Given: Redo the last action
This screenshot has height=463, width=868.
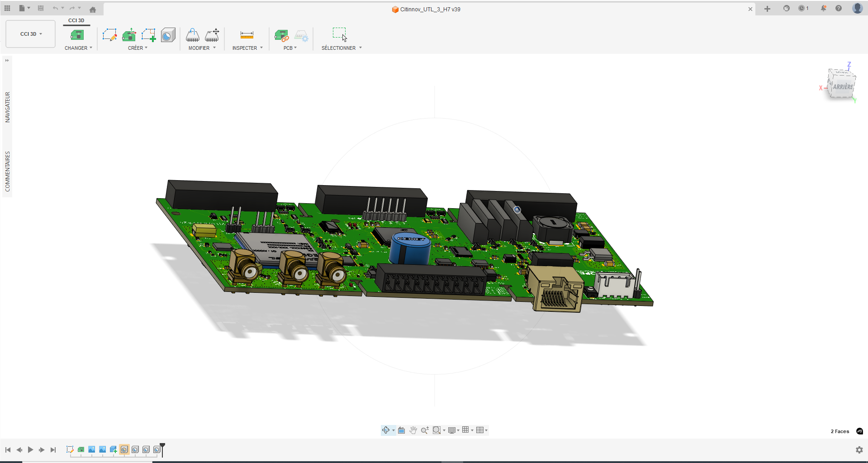Looking at the screenshot, I should tap(72, 8).
